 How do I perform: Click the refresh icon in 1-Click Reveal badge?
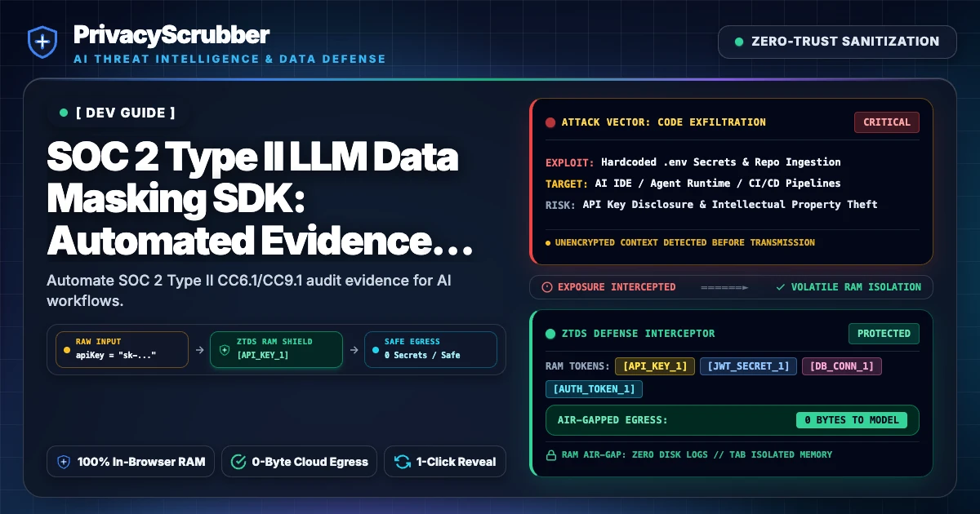click(402, 462)
